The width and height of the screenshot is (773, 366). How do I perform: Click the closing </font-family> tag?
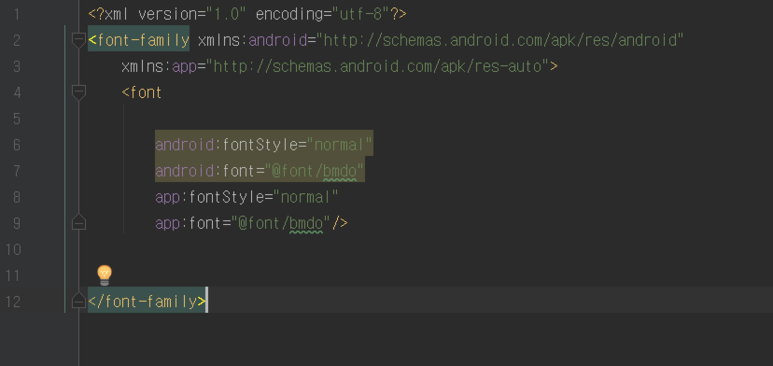[x=146, y=301]
